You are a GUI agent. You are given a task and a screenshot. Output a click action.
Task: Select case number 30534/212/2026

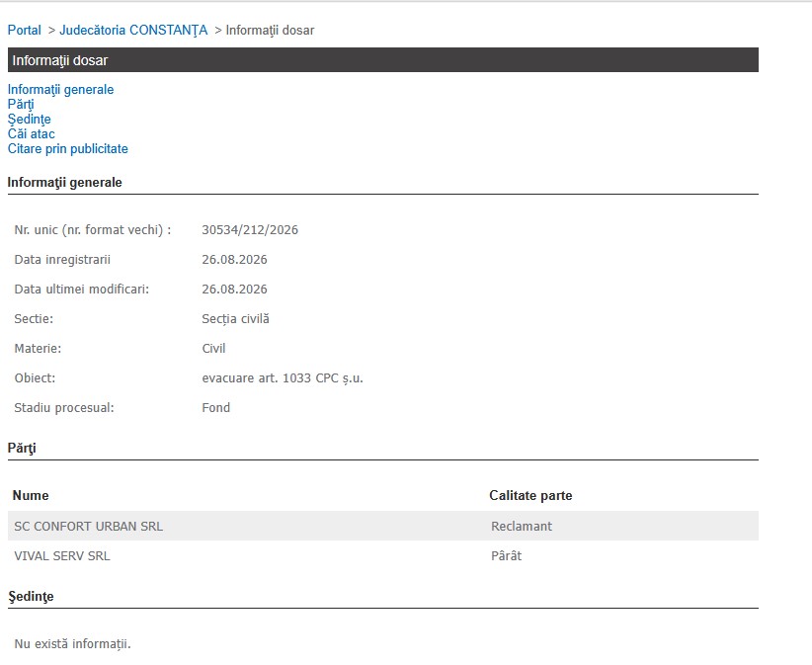coord(250,230)
